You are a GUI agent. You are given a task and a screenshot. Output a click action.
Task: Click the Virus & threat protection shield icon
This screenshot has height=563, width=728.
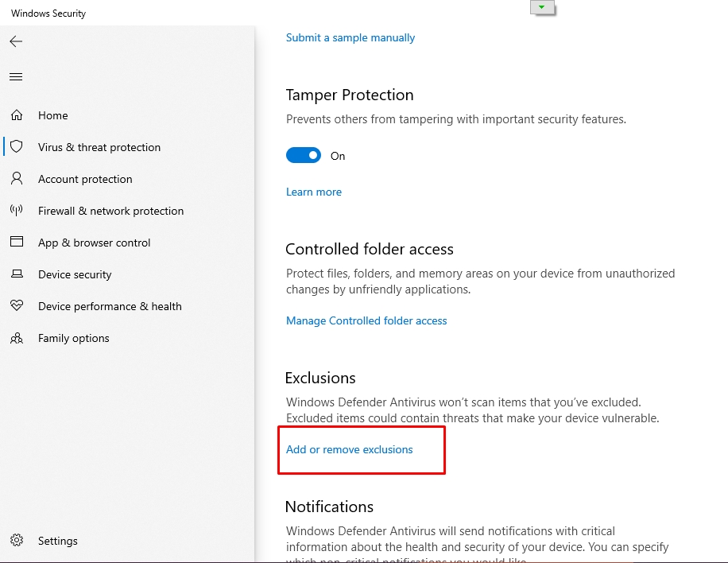[17, 147]
